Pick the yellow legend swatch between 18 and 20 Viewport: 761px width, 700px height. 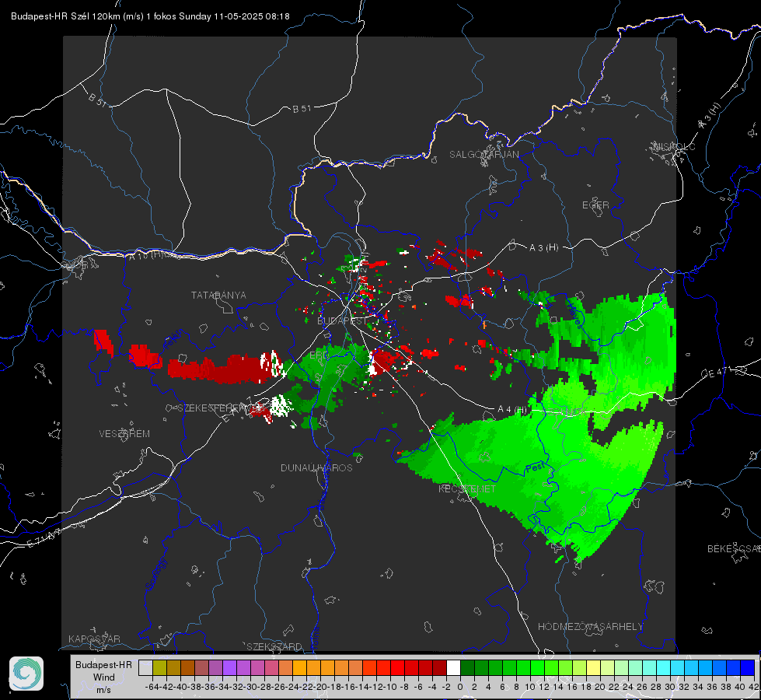pos(593,668)
